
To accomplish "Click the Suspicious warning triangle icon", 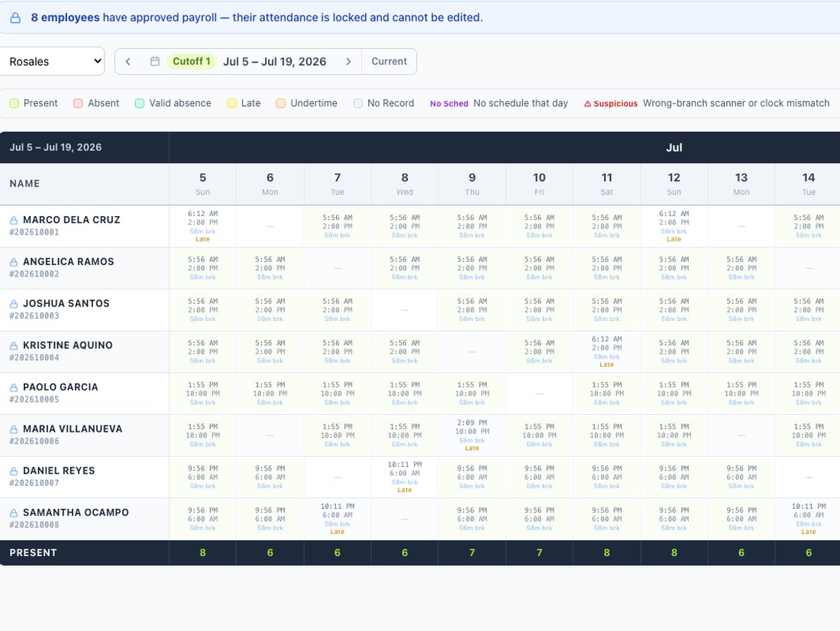I will pos(588,104).
